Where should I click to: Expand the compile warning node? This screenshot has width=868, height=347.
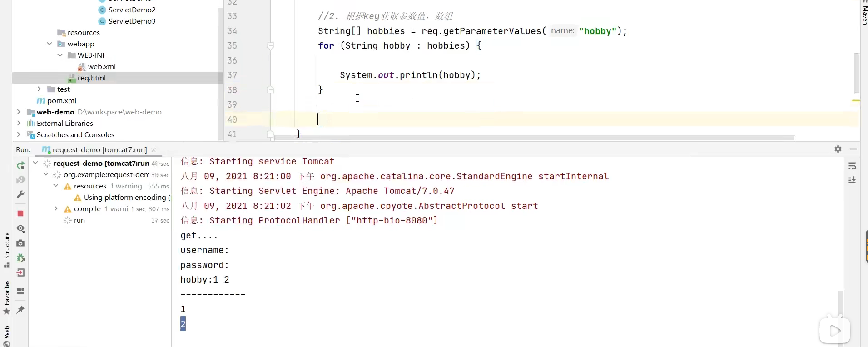[x=56, y=208]
